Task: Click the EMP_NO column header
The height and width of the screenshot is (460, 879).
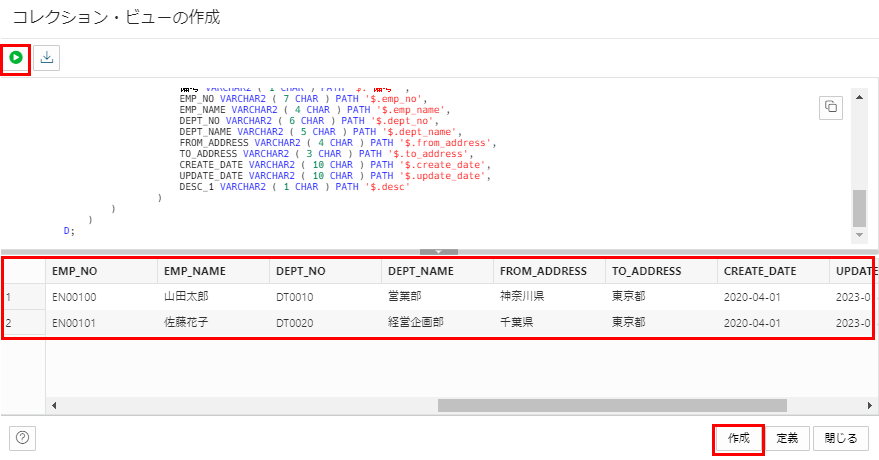Action: tap(101, 271)
